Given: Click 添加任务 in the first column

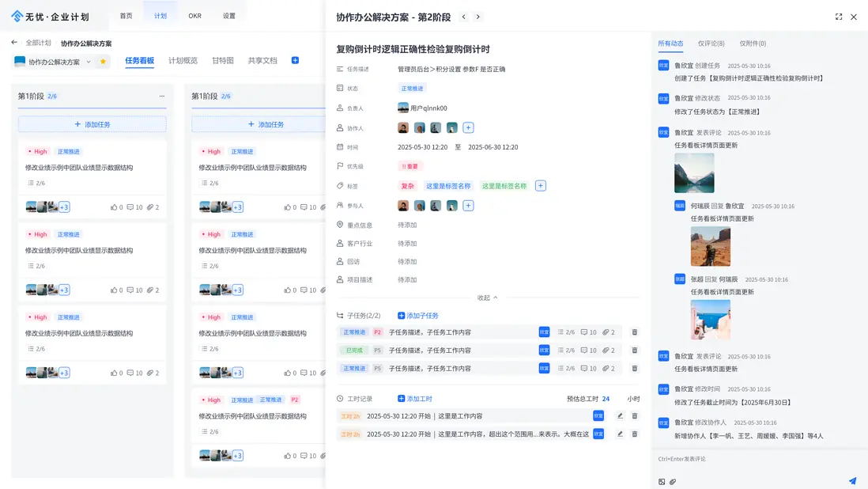Looking at the screenshot, I should pyautogui.click(x=92, y=124).
